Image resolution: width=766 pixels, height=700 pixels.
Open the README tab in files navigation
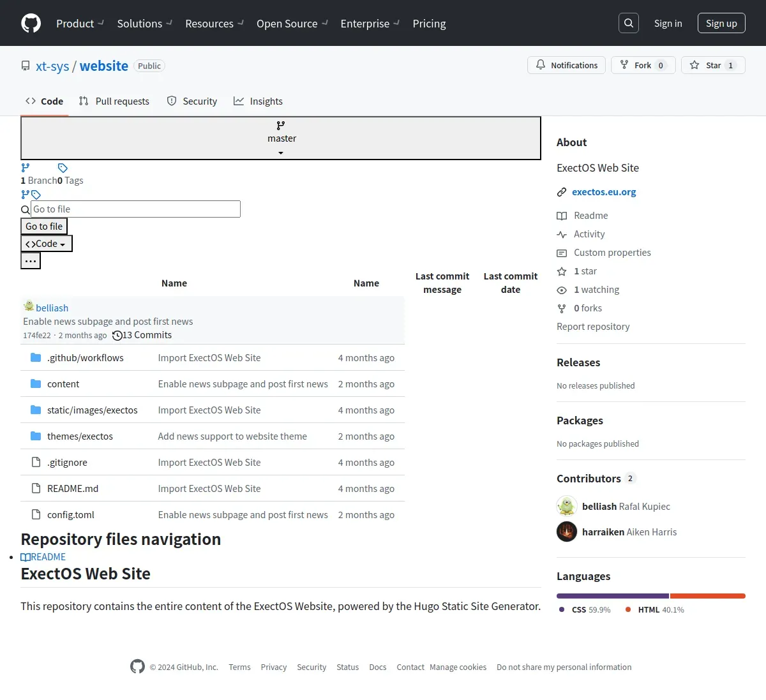pyautogui.click(x=43, y=557)
